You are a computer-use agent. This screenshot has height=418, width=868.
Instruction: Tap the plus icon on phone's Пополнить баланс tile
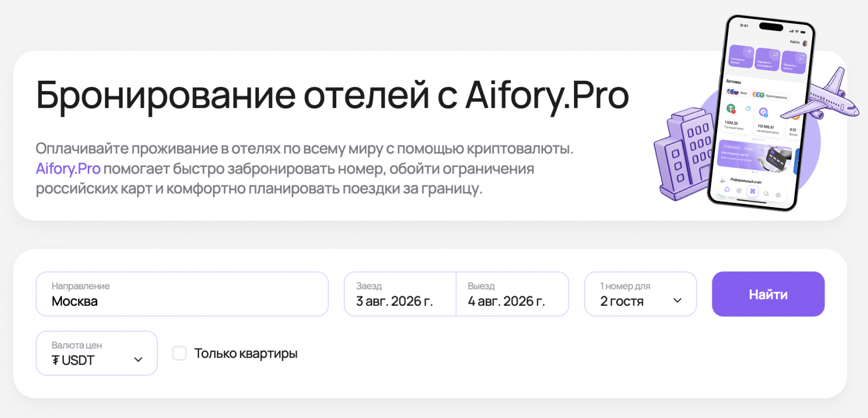click(x=750, y=51)
